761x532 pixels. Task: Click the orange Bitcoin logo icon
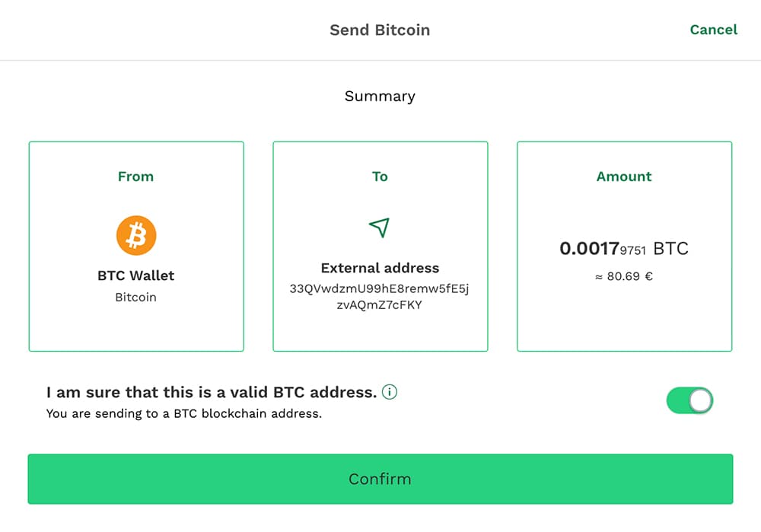click(x=136, y=235)
